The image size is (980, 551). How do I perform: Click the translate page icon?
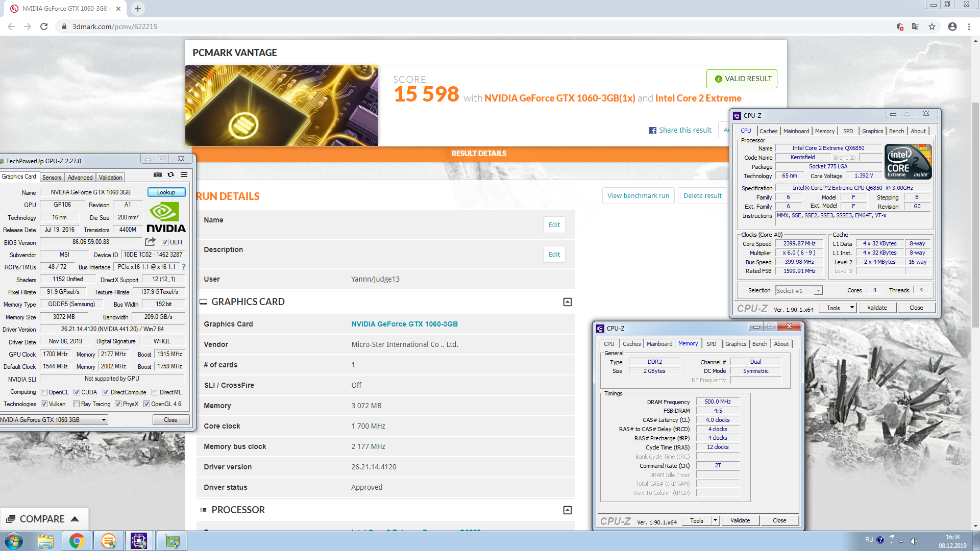click(916, 27)
